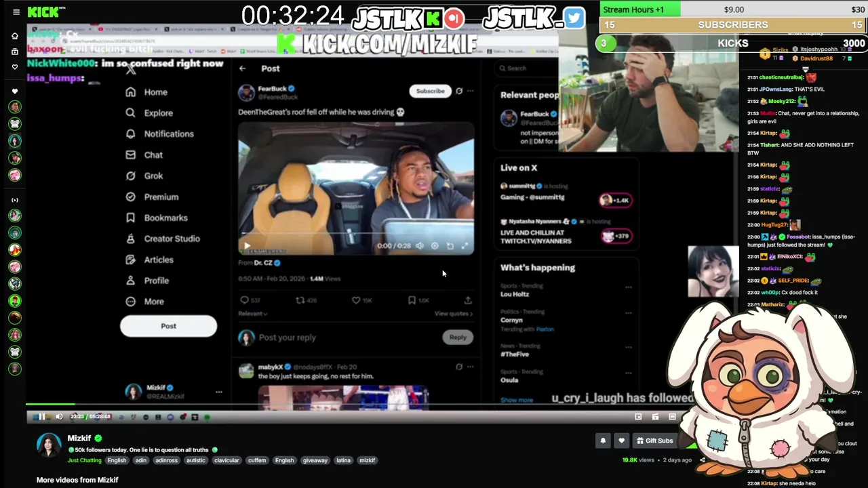Image resolution: width=868 pixels, height=488 pixels.
Task: Open the Just Chatting category link
Action: tap(85, 460)
